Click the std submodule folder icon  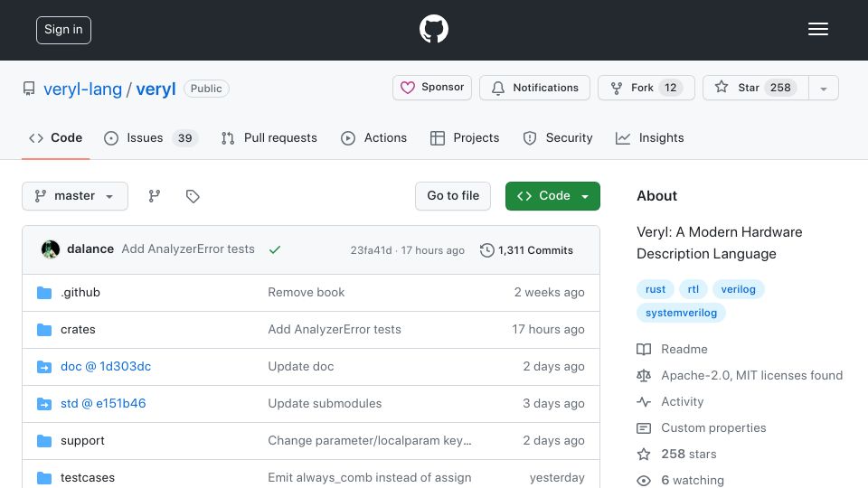44,403
